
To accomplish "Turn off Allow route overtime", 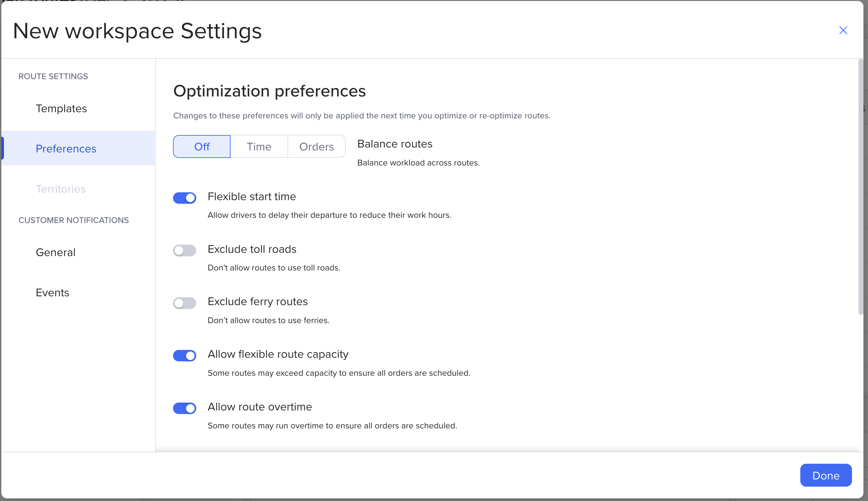I will coord(184,408).
